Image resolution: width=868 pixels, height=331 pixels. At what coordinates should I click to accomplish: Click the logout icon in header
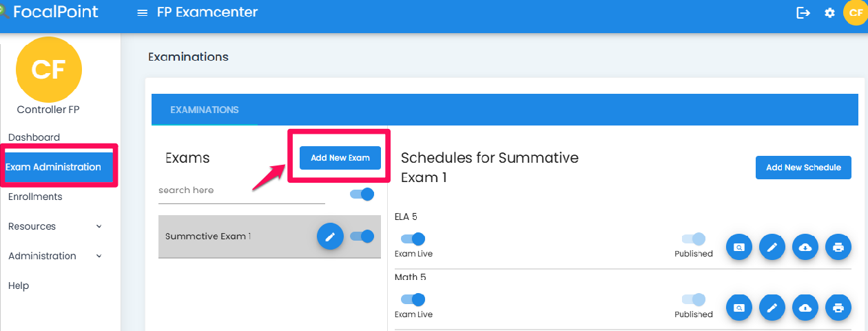[803, 13]
